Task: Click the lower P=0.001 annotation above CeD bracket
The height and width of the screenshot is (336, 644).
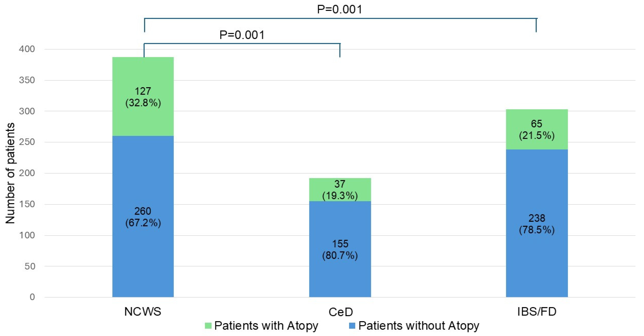Action: click(242, 35)
